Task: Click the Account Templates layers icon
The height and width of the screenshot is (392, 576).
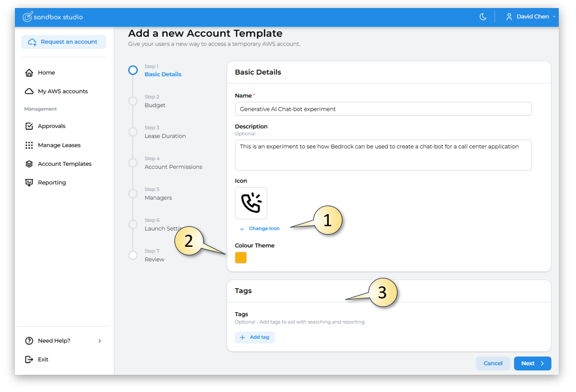Action: pyautogui.click(x=29, y=164)
